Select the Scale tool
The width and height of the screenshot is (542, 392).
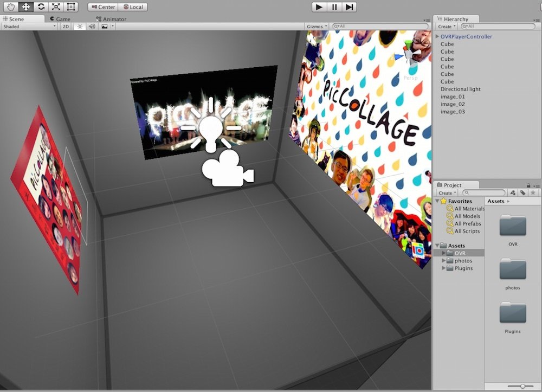[x=56, y=7]
